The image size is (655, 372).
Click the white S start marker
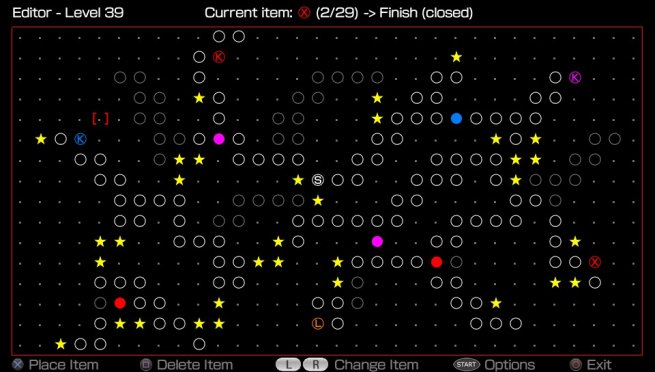[x=317, y=180]
